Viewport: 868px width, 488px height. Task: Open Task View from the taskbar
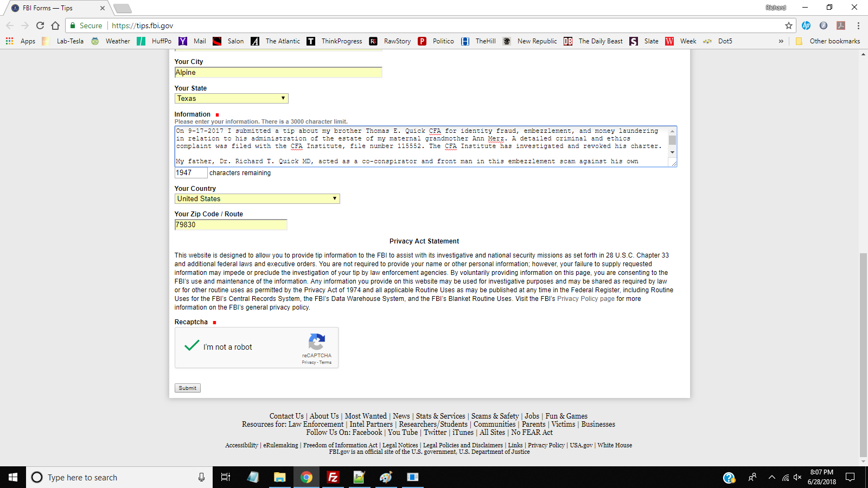[x=226, y=477]
